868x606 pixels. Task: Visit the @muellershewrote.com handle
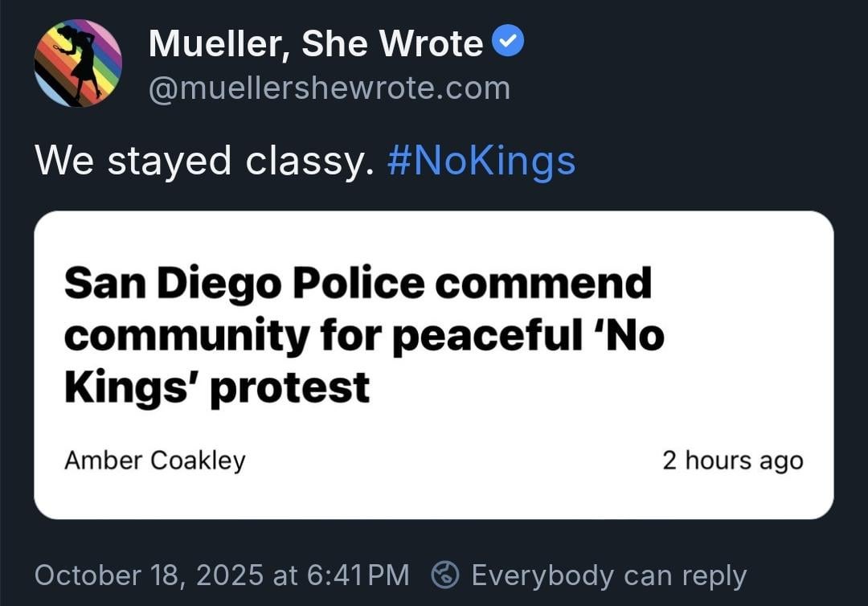coord(330,88)
